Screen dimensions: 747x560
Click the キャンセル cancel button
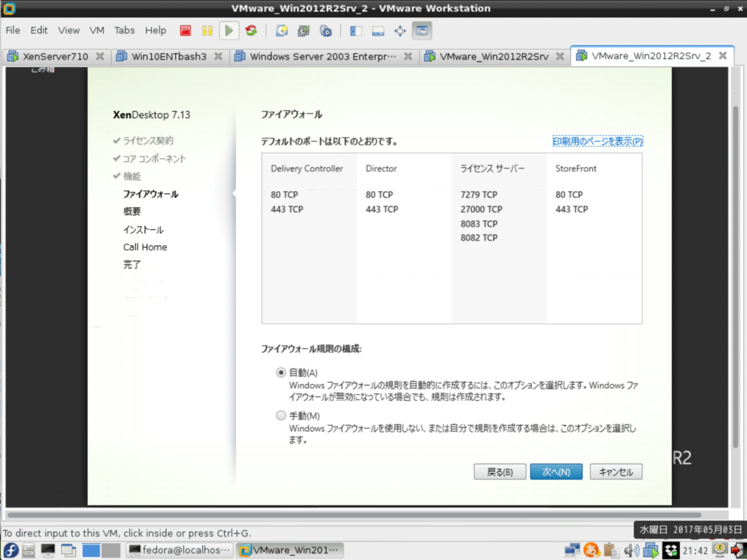616,472
